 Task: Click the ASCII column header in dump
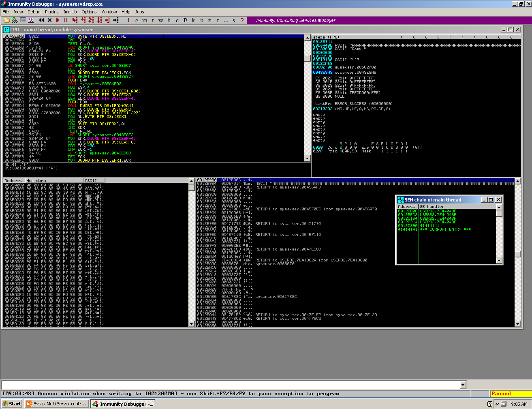[x=94, y=180]
